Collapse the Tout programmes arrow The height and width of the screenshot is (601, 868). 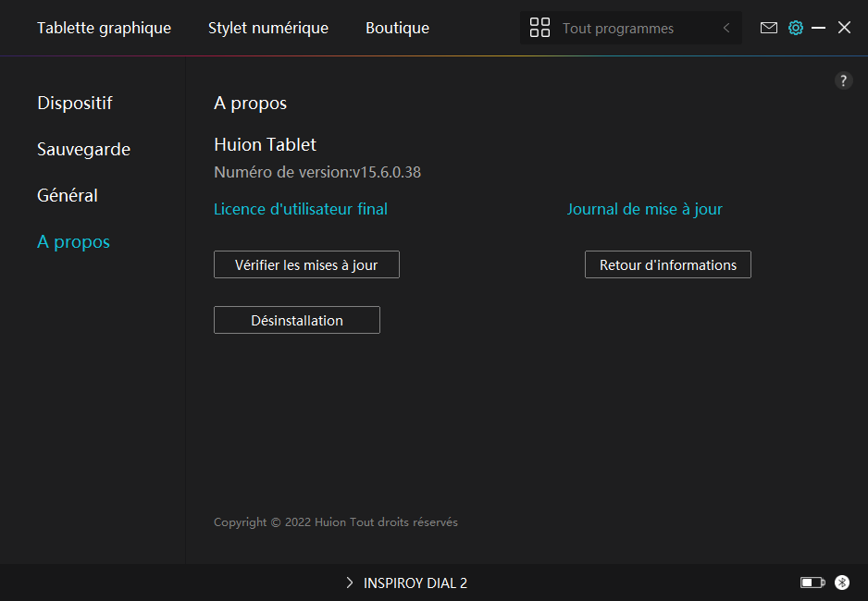(x=726, y=28)
